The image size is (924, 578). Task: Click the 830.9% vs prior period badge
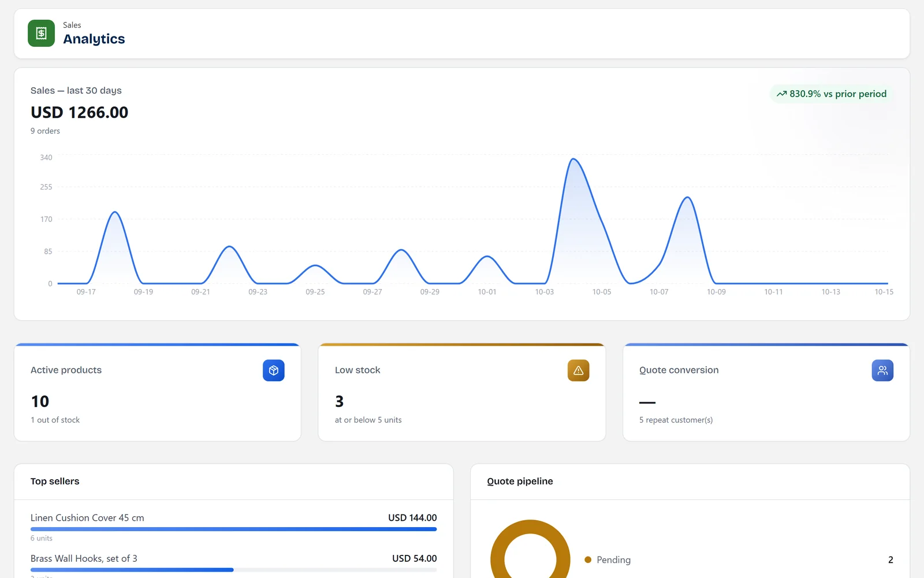832,94
